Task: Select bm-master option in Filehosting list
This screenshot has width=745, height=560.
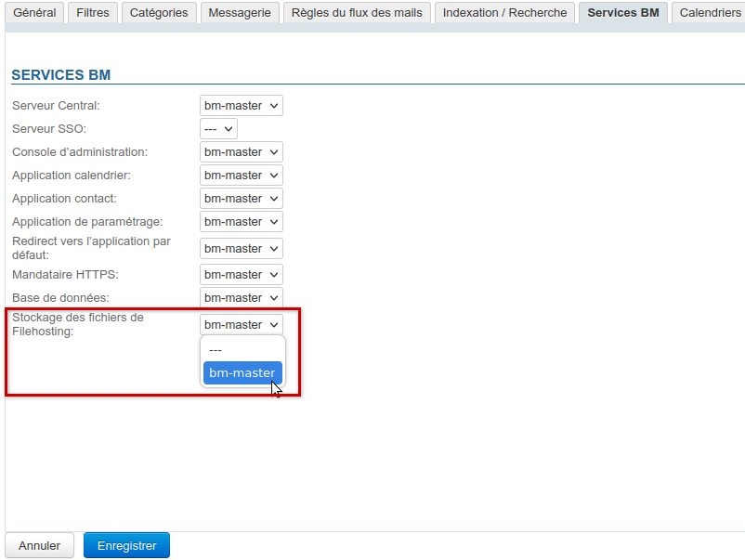Action: coord(242,372)
